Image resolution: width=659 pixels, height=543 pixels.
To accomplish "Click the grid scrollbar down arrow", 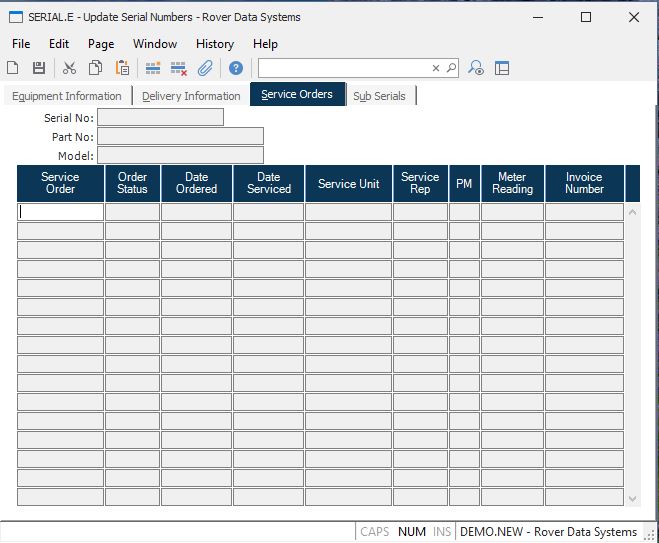I will [x=632, y=498].
